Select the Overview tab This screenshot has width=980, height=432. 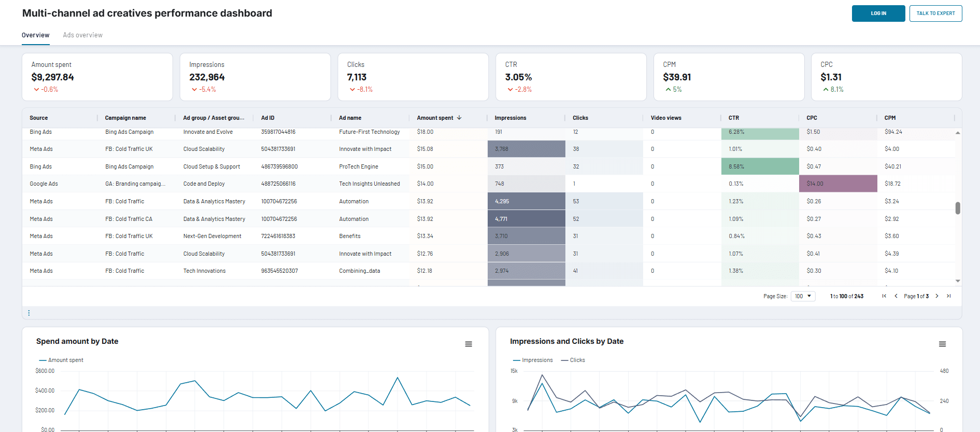(x=36, y=35)
